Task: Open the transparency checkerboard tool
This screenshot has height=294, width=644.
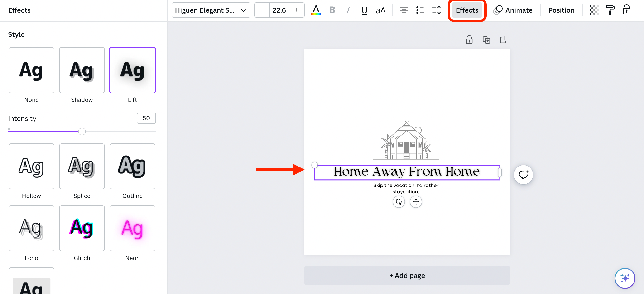Action: [x=594, y=10]
